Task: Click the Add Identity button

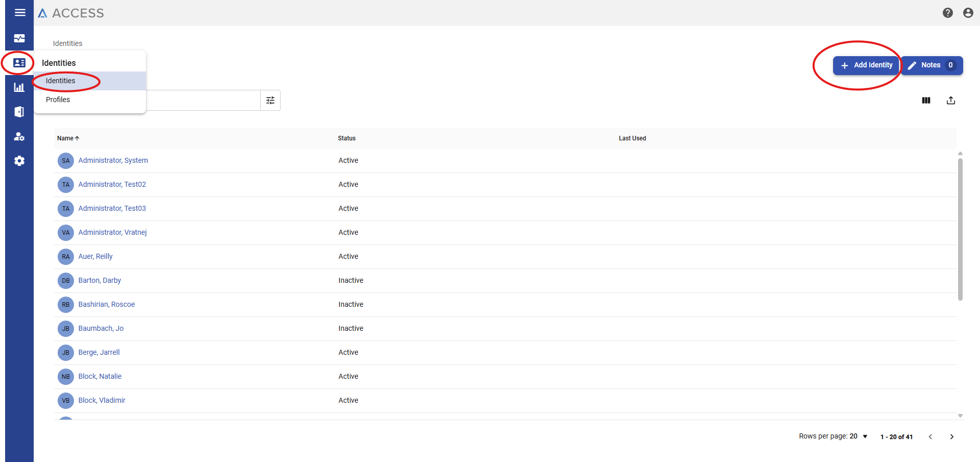Action: pyautogui.click(x=866, y=65)
